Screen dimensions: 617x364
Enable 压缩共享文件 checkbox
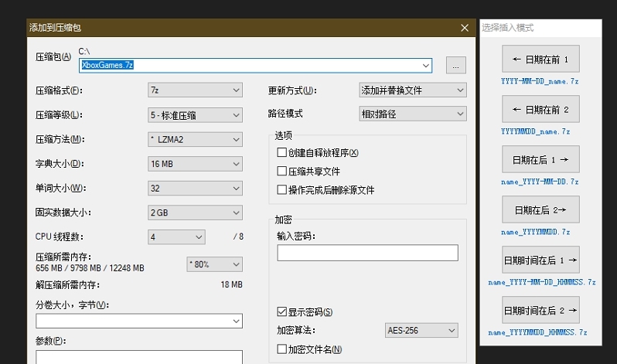281,171
